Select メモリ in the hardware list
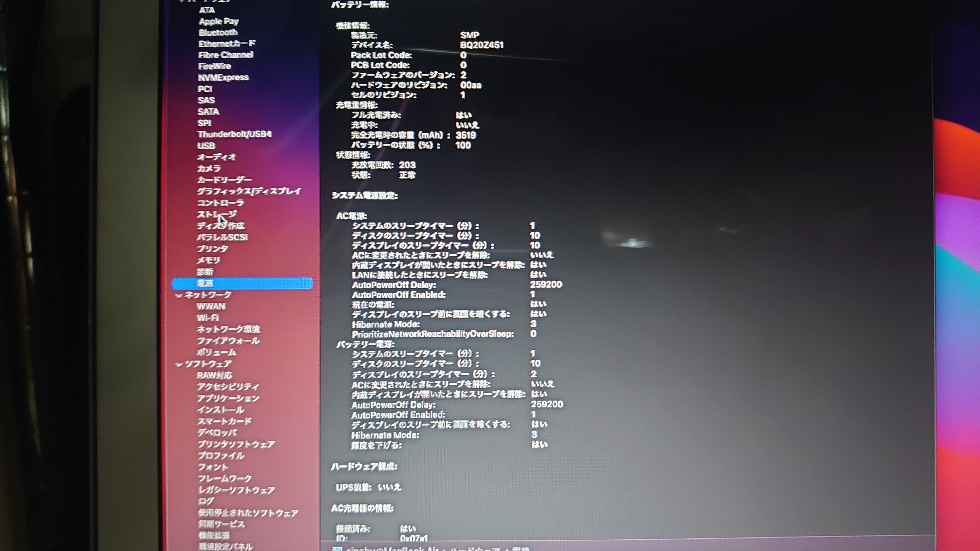The image size is (980, 551). (208, 260)
